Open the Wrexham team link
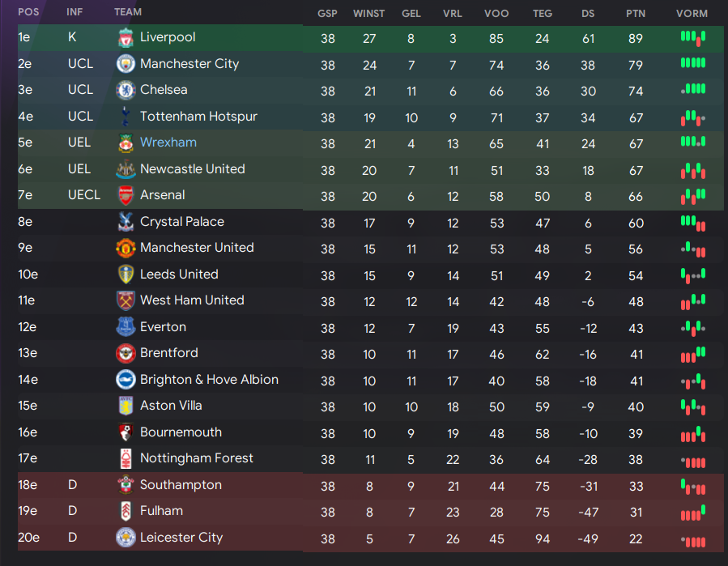Screen dimensions: 728x566 [168, 142]
